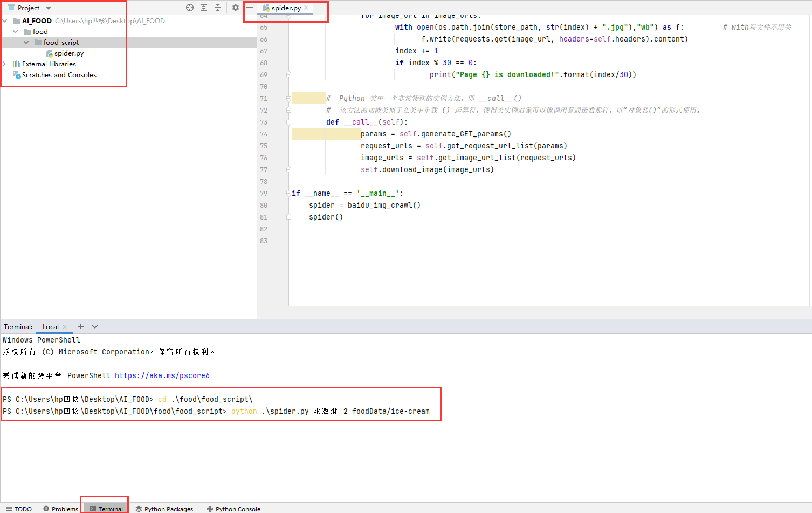Fold the __call__ method at line 73
Viewport: 812px width, 513px height.
click(x=288, y=122)
